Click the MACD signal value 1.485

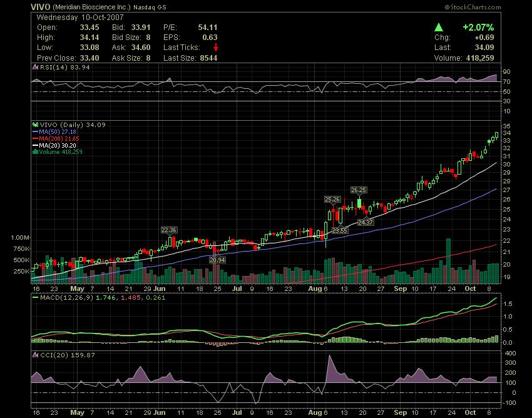pyautogui.click(x=131, y=298)
